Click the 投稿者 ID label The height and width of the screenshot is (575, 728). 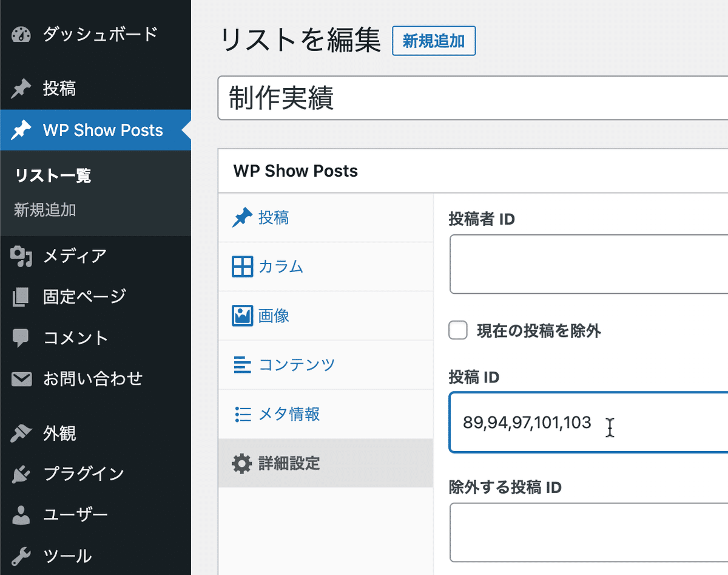point(482,219)
